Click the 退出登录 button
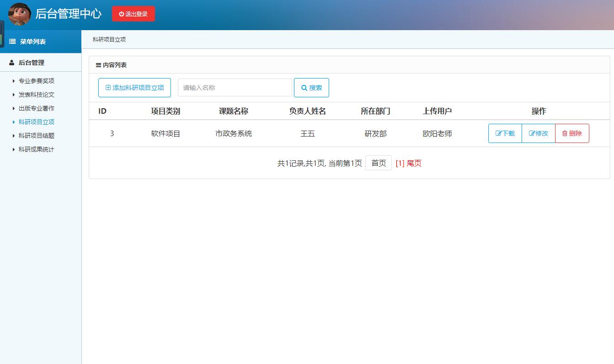614x364 pixels. pyautogui.click(x=133, y=13)
